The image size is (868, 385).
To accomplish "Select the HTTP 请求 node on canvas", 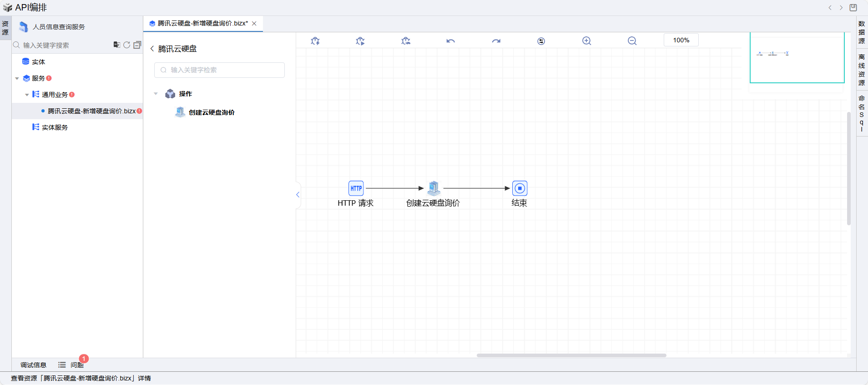I will click(356, 188).
